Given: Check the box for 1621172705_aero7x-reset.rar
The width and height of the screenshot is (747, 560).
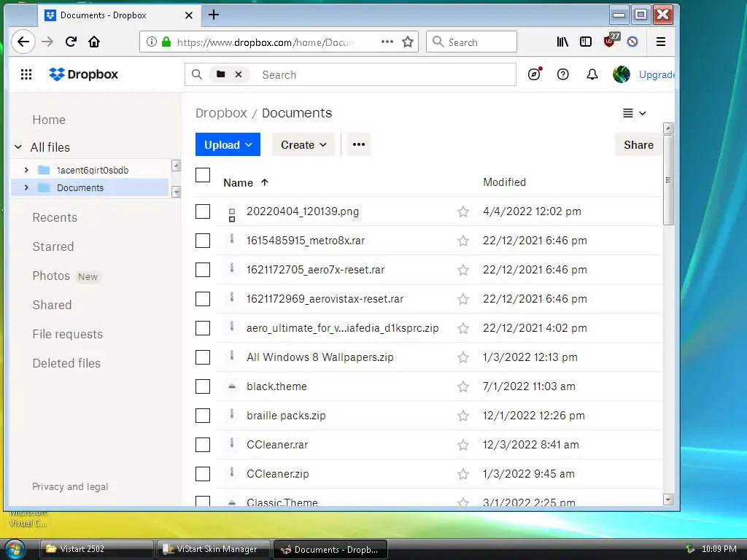Looking at the screenshot, I should (x=203, y=270).
